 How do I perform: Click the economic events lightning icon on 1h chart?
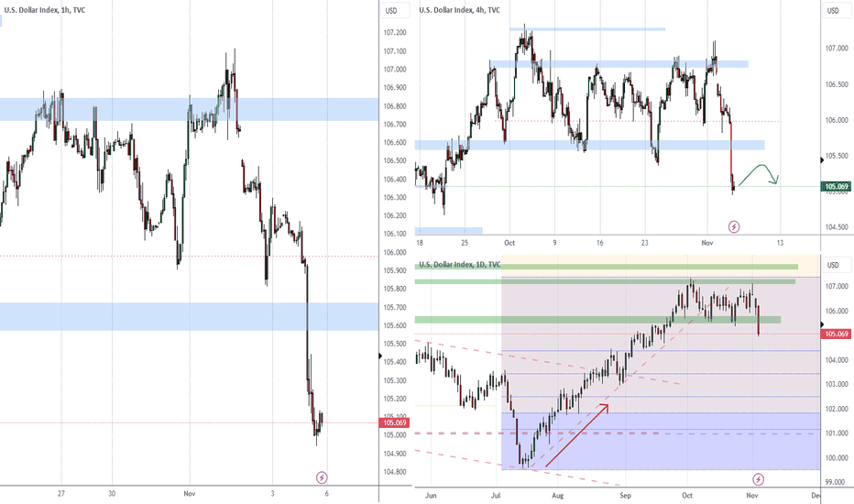click(x=322, y=477)
